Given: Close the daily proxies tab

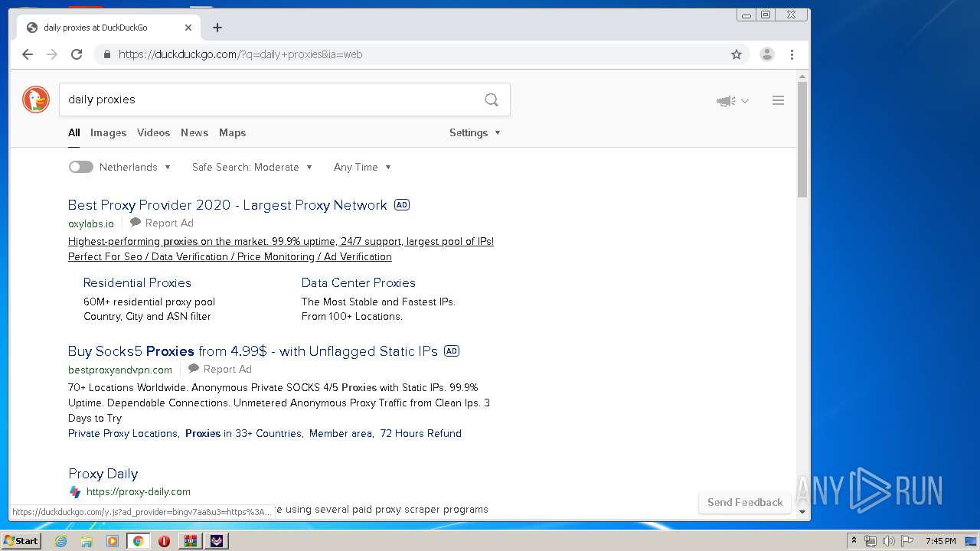Looking at the screenshot, I should tap(188, 28).
